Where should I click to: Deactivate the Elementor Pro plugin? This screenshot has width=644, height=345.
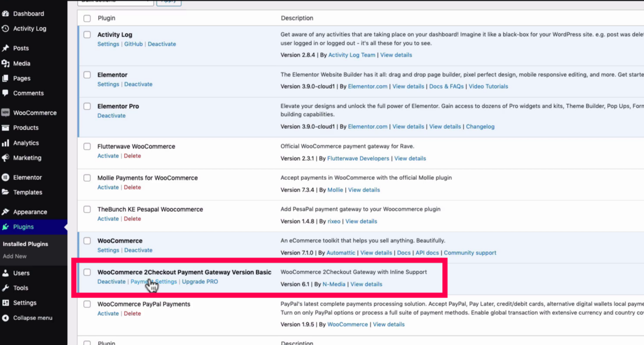[111, 116]
